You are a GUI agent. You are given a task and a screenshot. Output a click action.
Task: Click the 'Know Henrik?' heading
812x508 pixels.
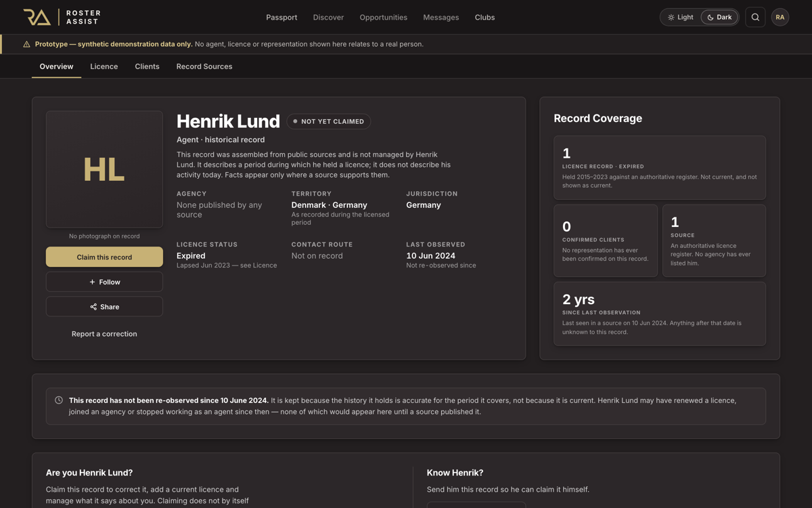[455, 473]
